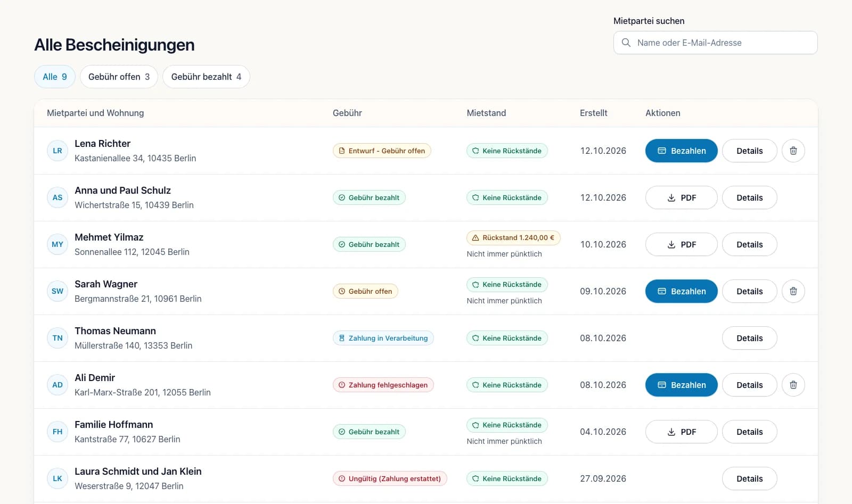Screen dimensions: 852x504
Task: Click address Sonnenallee 112, 12045 Berlin
Action: (x=132, y=252)
